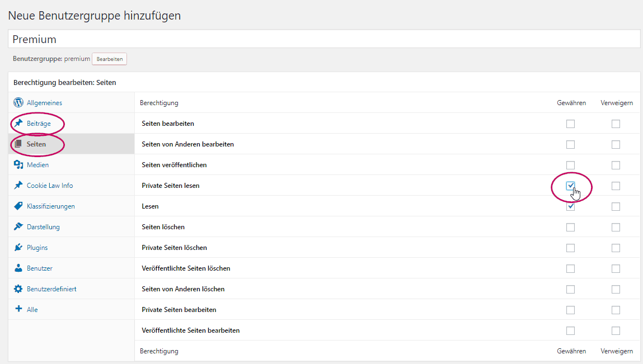Select the Medien library icon
The width and height of the screenshot is (643, 364).
17,164
